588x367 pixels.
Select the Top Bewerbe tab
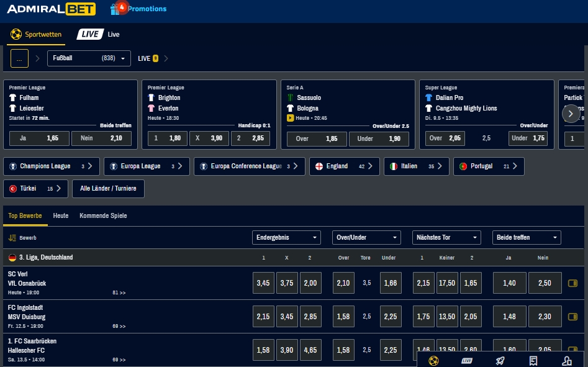pyautogui.click(x=25, y=216)
